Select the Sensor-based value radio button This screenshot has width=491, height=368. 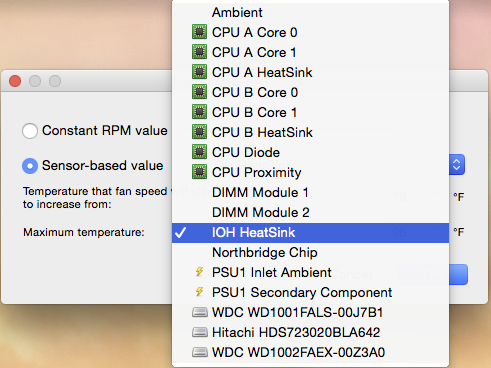(x=30, y=166)
